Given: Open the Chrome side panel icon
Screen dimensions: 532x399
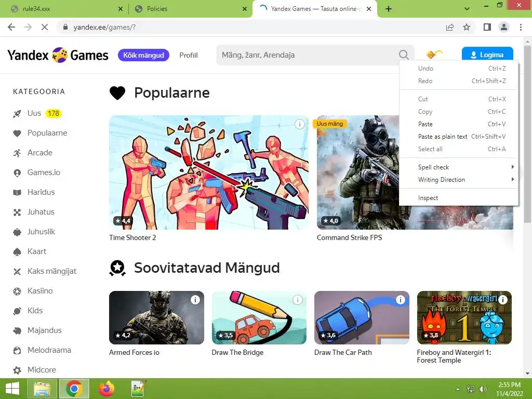Looking at the screenshot, I should 487,27.
